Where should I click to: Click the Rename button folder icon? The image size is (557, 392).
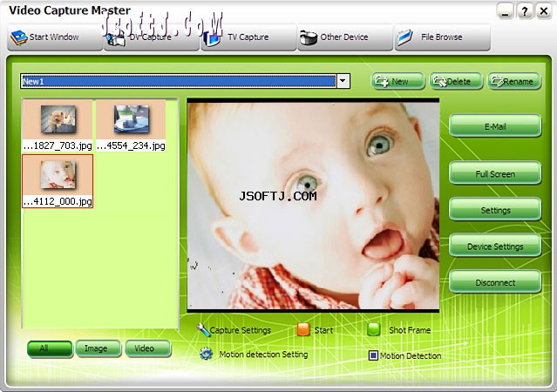click(x=497, y=81)
